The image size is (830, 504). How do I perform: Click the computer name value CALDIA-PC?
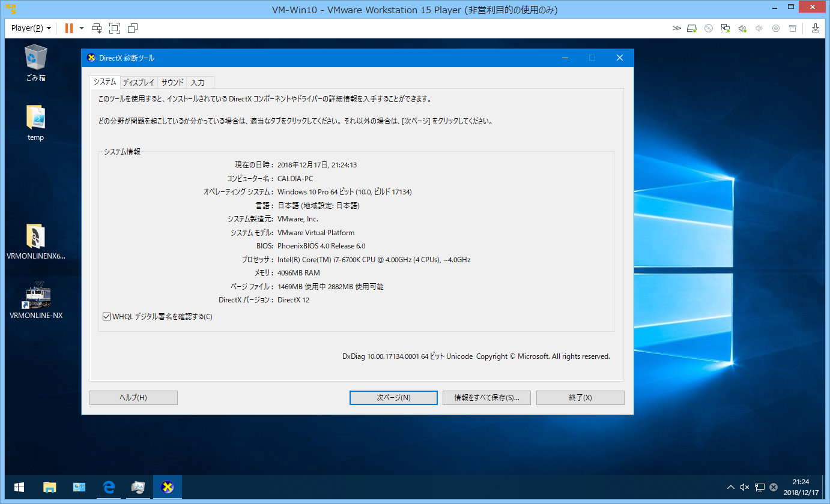click(295, 178)
